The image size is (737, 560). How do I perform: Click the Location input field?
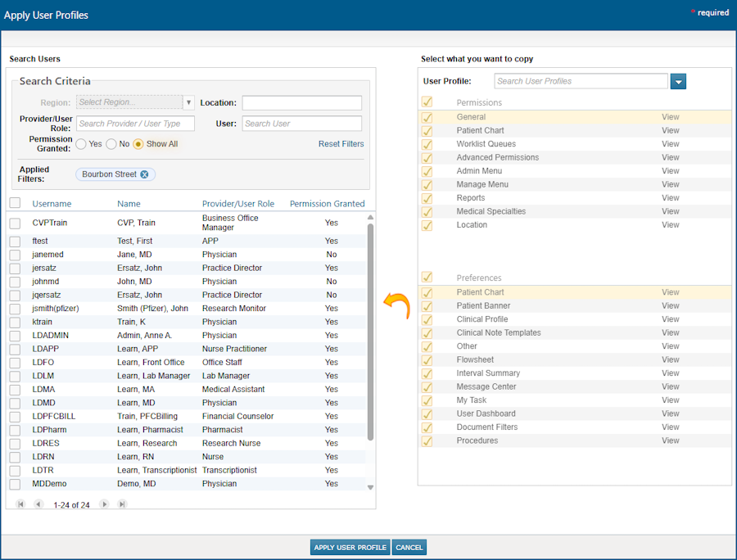click(x=301, y=103)
